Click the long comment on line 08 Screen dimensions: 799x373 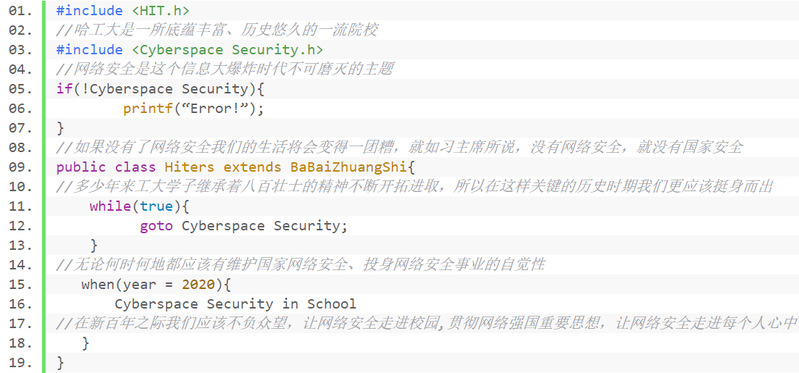pyautogui.click(x=400, y=148)
